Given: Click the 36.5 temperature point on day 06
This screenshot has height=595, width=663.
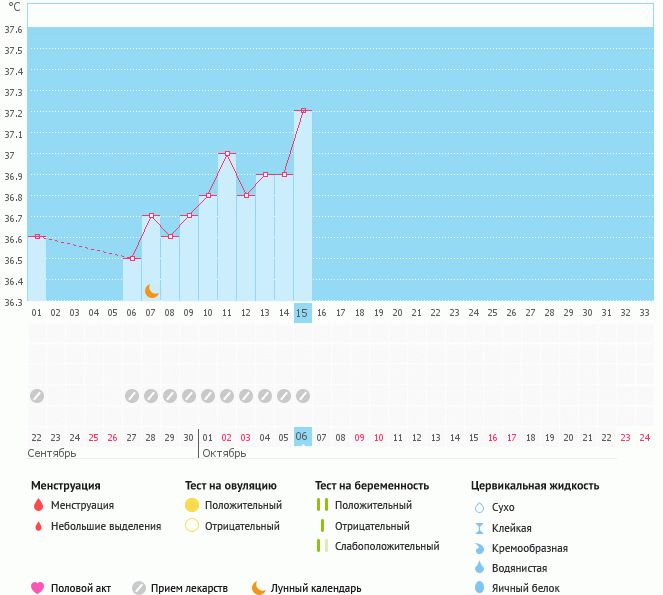Looking at the screenshot, I should click(x=132, y=258).
